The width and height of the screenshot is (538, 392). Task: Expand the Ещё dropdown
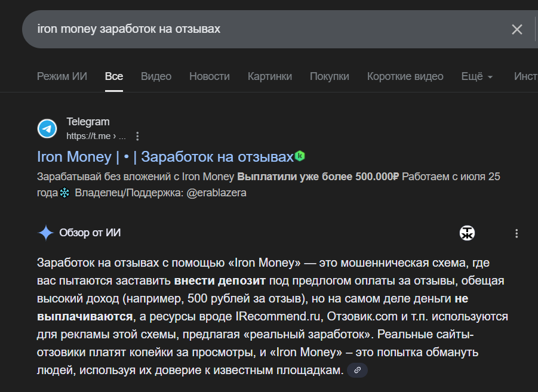click(477, 76)
